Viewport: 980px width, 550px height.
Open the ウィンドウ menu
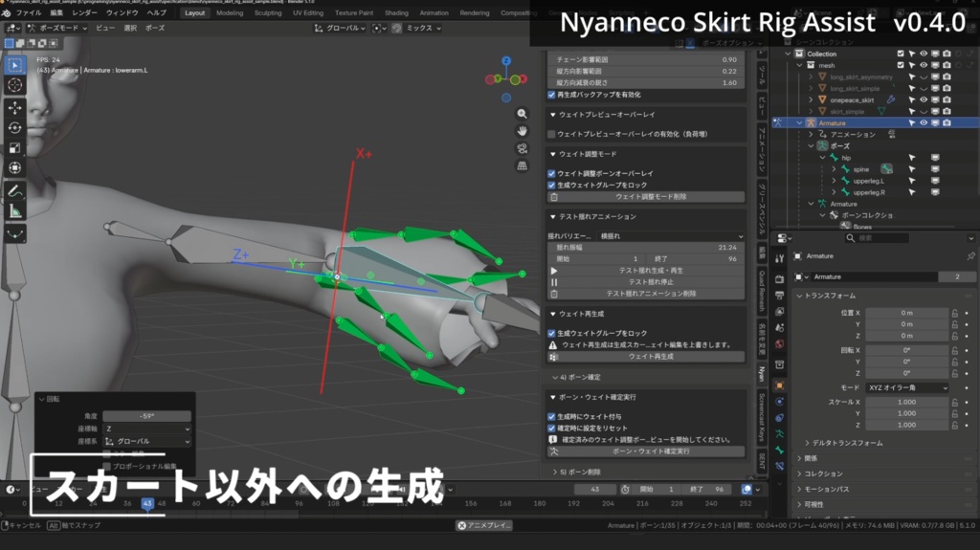coord(122,12)
